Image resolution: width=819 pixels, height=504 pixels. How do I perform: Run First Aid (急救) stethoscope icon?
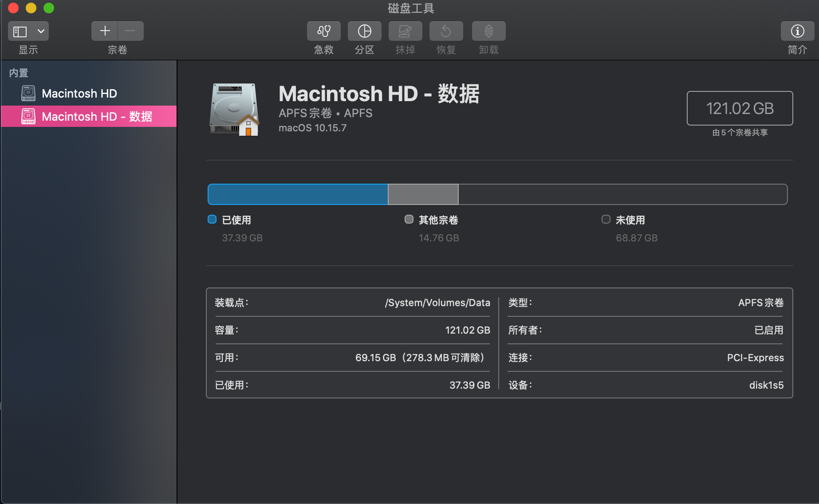tap(324, 31)
